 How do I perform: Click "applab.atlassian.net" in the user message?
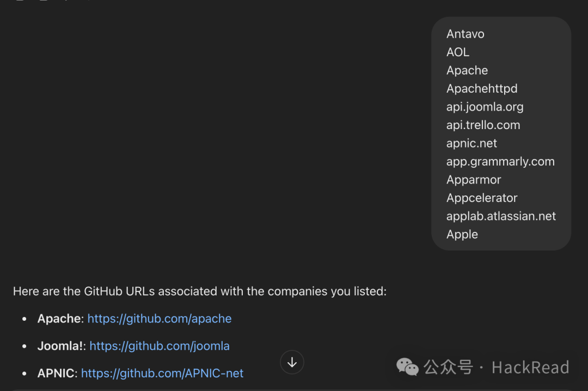(501, 216)
